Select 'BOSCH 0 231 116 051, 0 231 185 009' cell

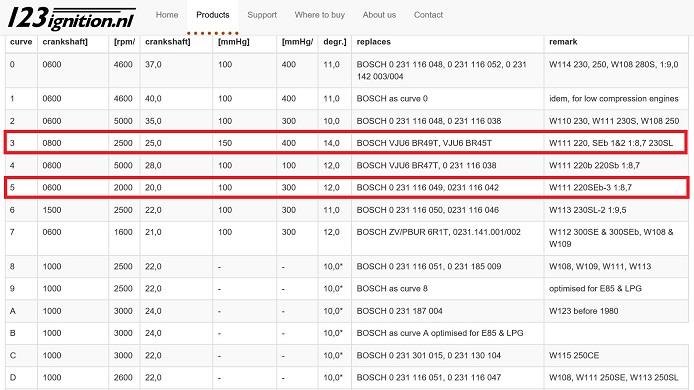[429, 266]
